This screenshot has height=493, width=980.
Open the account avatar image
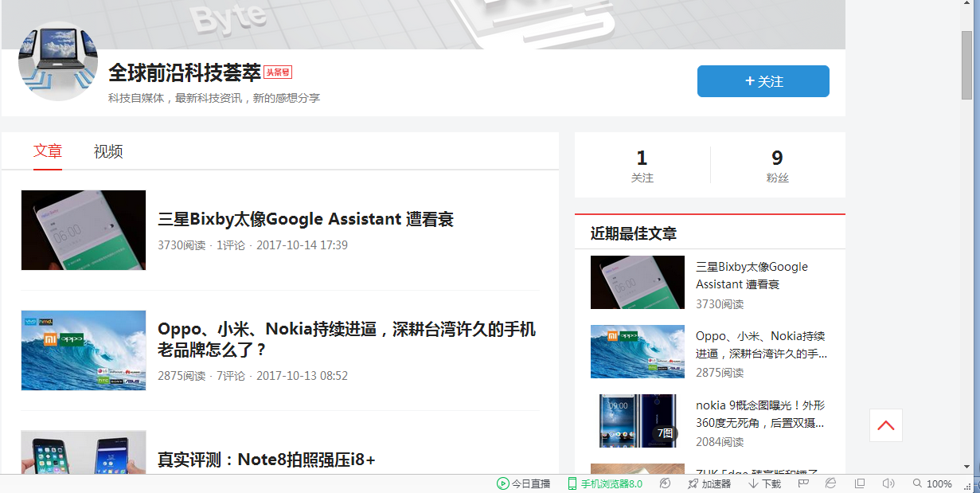58,61
